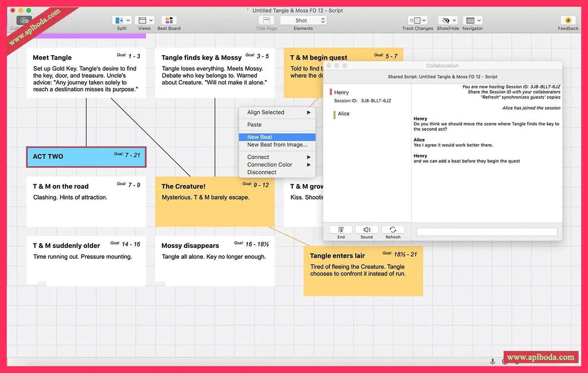The height and width of the screenshot is (373, 588).
Task: Choose New Beat from Image menu item
Action: pos(277,145)
